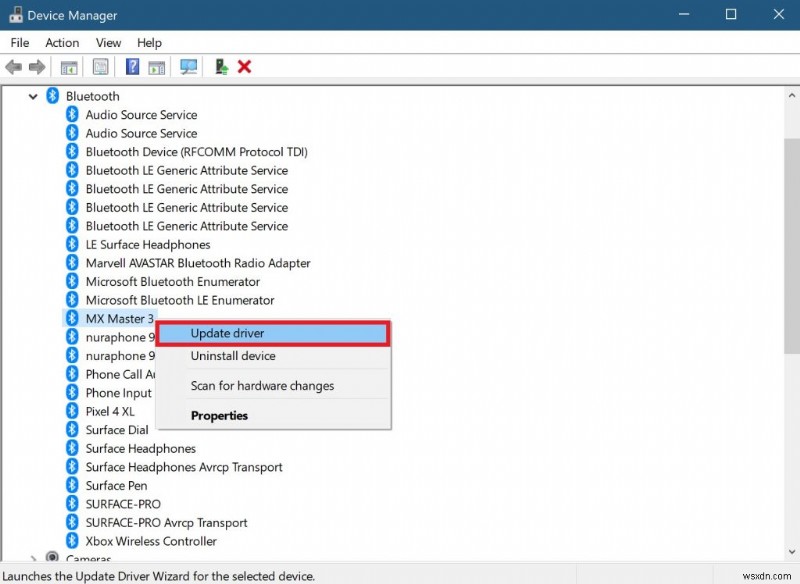Viewport: 800px width, 584px height.
Task: Open the Action menu
Action: [x=62, y=43]
